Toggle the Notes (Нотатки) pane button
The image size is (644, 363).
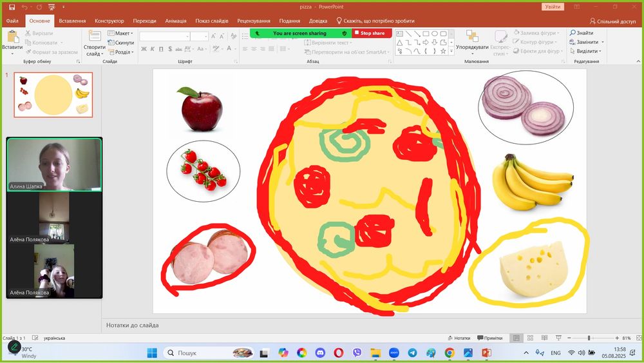(459, 338)
